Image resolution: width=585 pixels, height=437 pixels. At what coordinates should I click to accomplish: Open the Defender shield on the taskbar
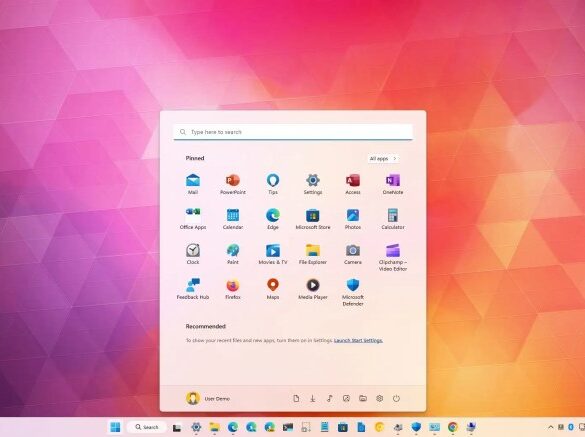click(x=416, y=427)
